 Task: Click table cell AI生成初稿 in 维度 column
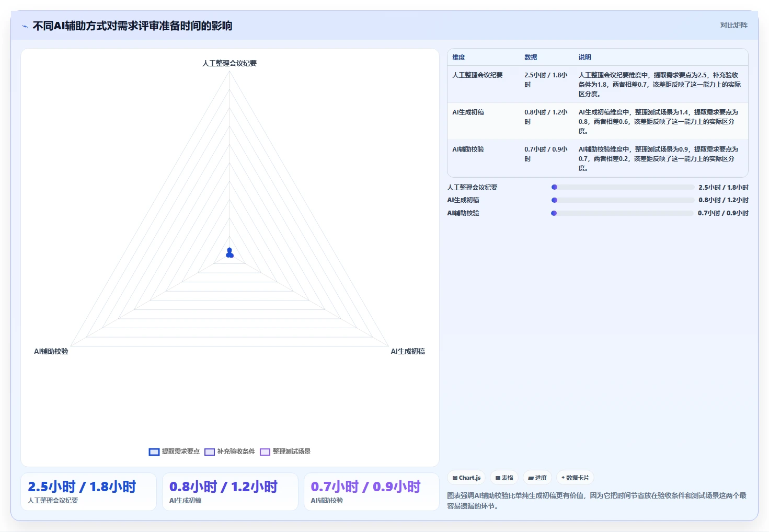click(468, 112)
